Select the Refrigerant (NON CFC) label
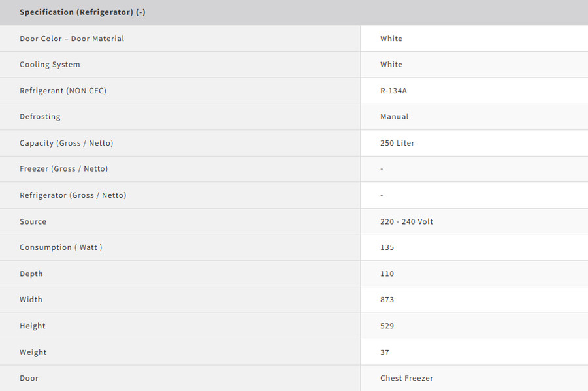This screenshot has height=391, width=588. [x=63, y=91]
